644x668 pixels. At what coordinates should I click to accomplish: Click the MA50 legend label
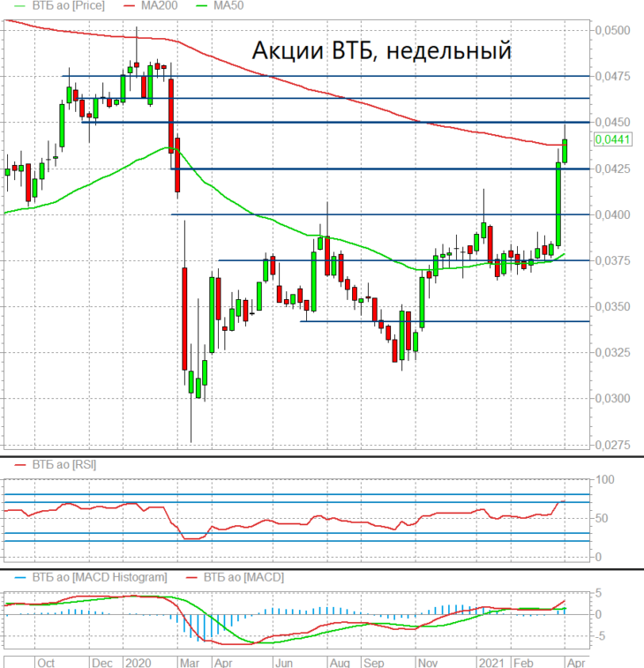228,5
